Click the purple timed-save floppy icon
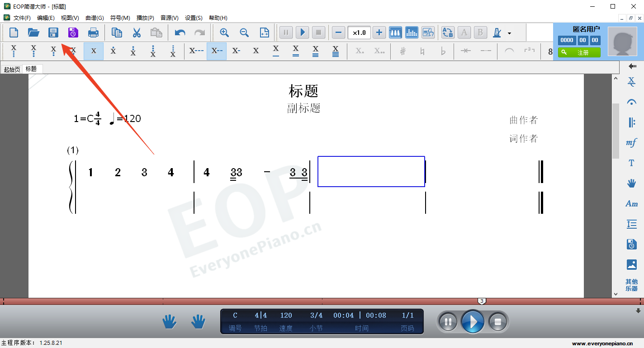Screen dimensions: 644x348 (73, 33)
